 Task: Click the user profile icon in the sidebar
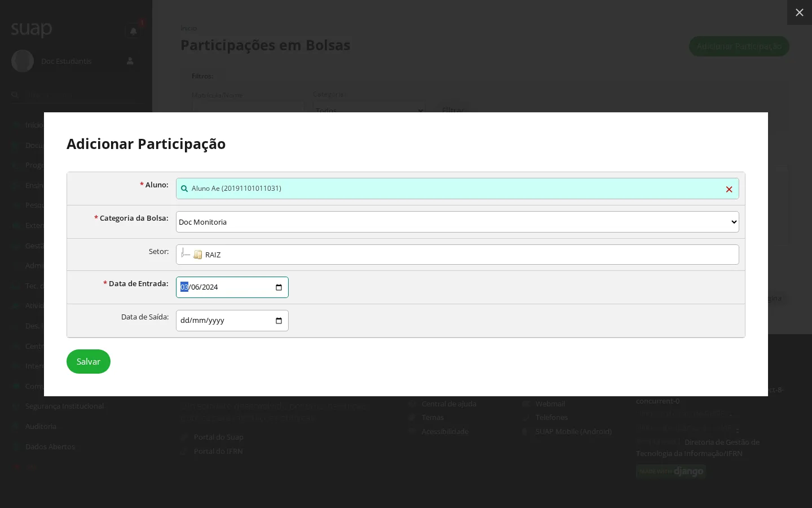pyautogui.click(x=130, y=61)
